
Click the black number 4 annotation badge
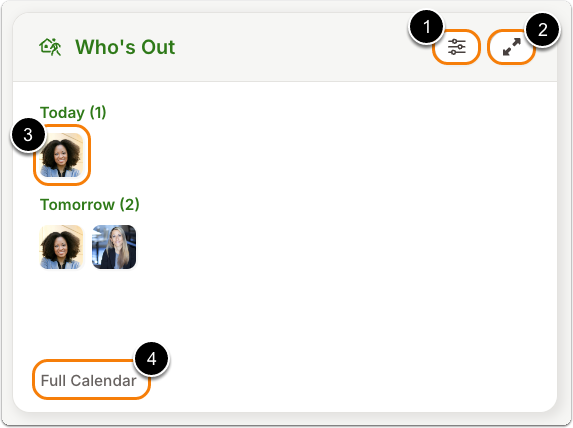pos(152,359)
